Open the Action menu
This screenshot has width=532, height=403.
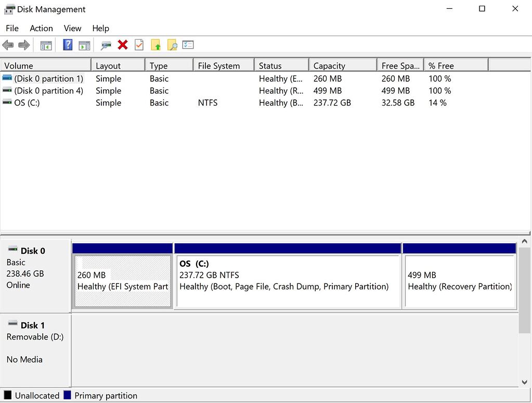(x=41, y=28)
